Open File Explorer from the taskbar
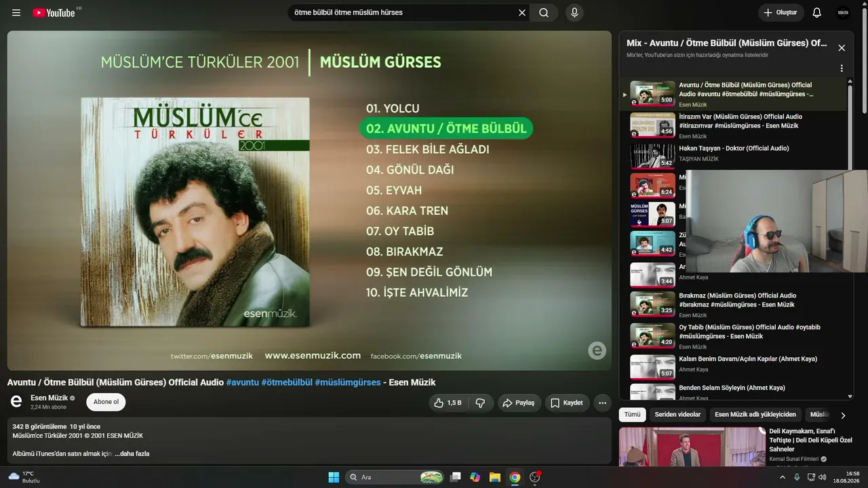Viewport: 868px width, 488px height. coord(495,477)
